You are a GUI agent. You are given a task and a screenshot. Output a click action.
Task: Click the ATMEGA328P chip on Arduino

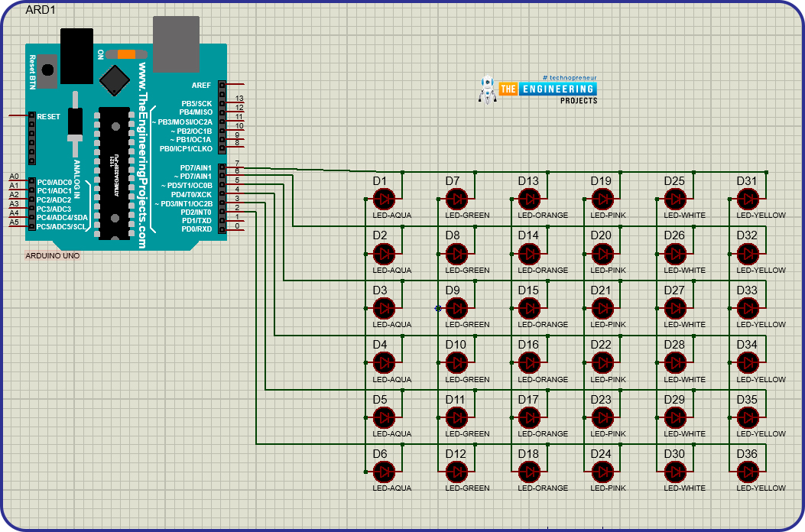pos(114,174)
